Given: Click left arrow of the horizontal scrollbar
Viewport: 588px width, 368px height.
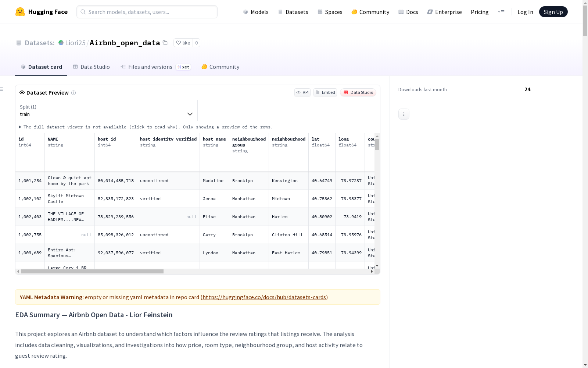Looking at the screenshot, I should (18, 272).
